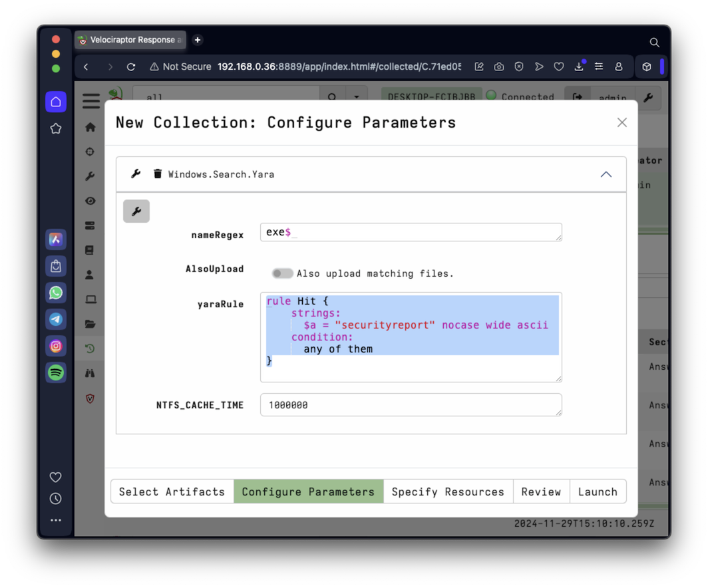Click the NTFS_CACHE_TIME value field
Image resolution: width=708 pixels, height=588 pixels.
click(411, 405)
